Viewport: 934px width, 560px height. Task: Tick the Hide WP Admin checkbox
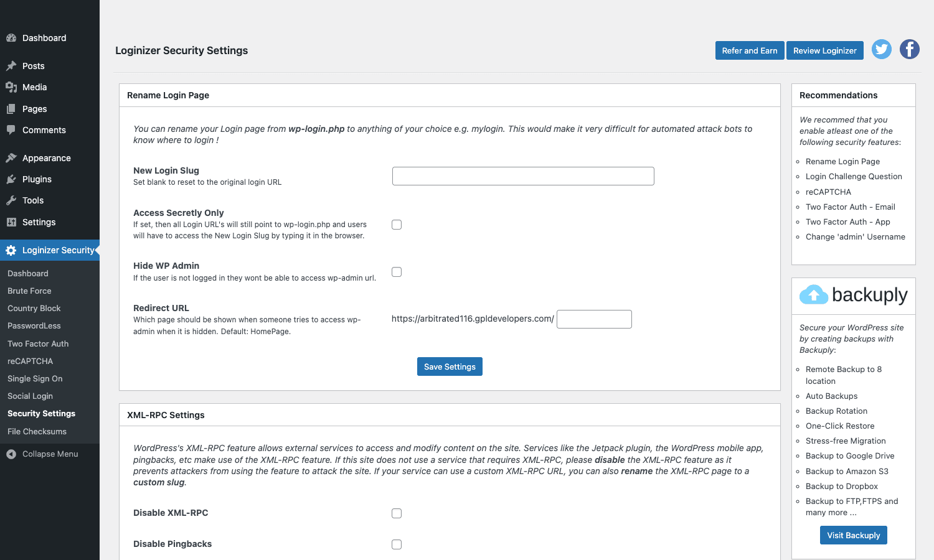click(397, 272)
